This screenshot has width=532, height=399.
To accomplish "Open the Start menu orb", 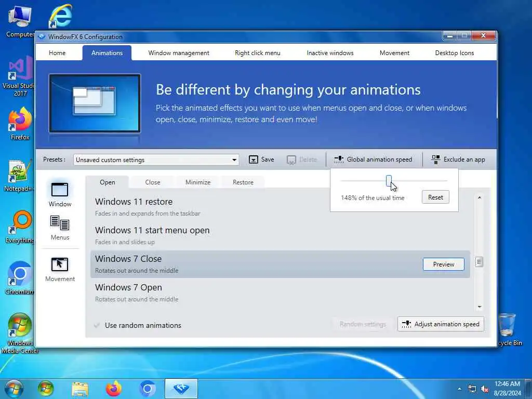I will pyautogui.click(x=14, y=389).
